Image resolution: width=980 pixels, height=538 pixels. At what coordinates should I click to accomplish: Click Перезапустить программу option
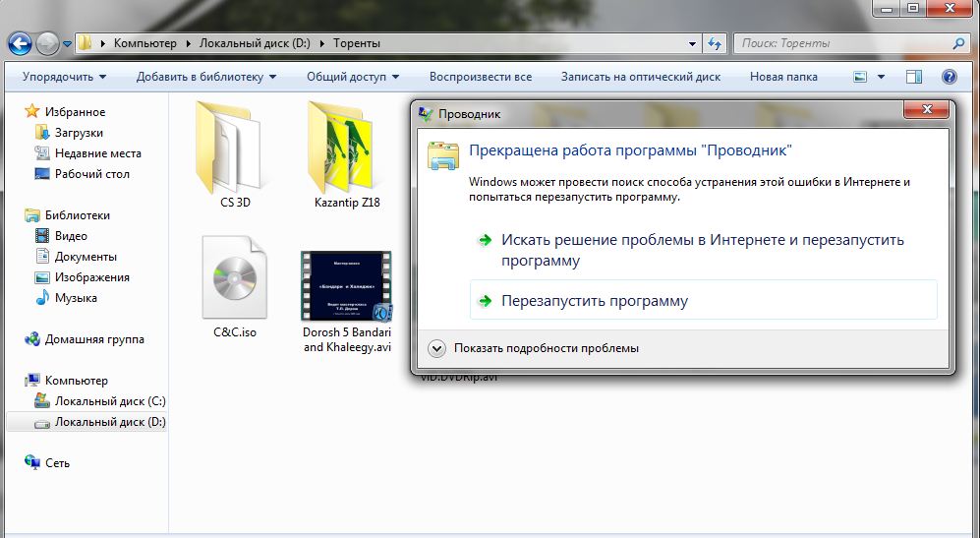[703, 301]
